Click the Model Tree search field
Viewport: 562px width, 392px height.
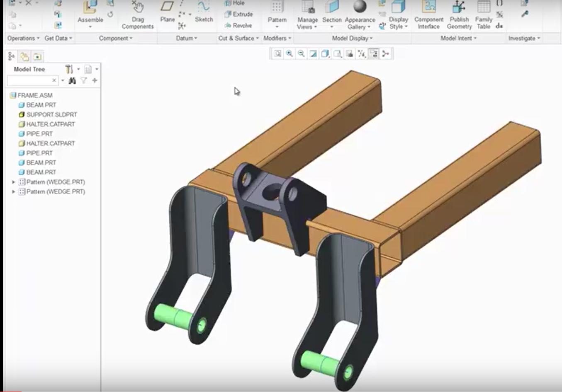tap(32, 80)
